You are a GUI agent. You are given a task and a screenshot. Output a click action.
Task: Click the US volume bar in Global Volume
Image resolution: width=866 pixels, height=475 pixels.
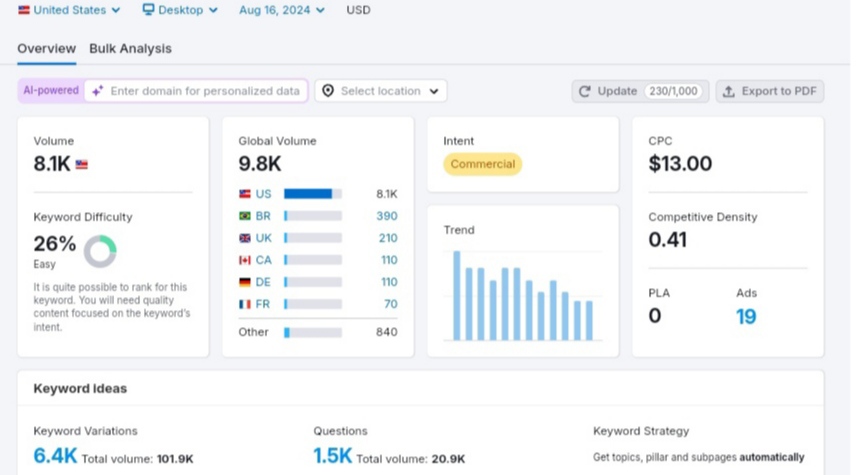[313, 194]
